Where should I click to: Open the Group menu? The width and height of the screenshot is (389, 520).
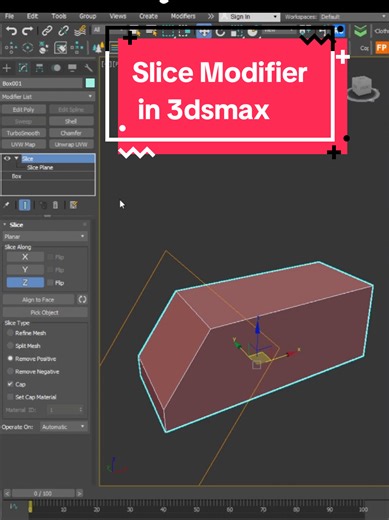point(87,16)
